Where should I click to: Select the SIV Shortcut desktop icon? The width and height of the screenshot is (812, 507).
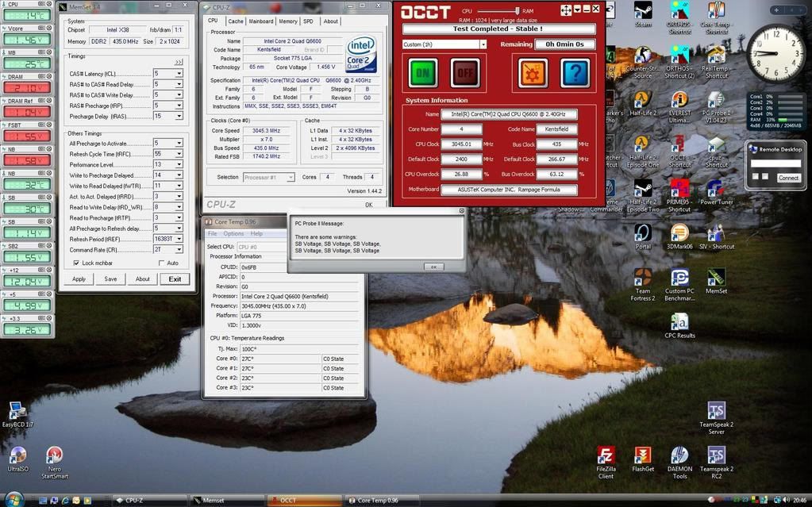coord(716,236)
